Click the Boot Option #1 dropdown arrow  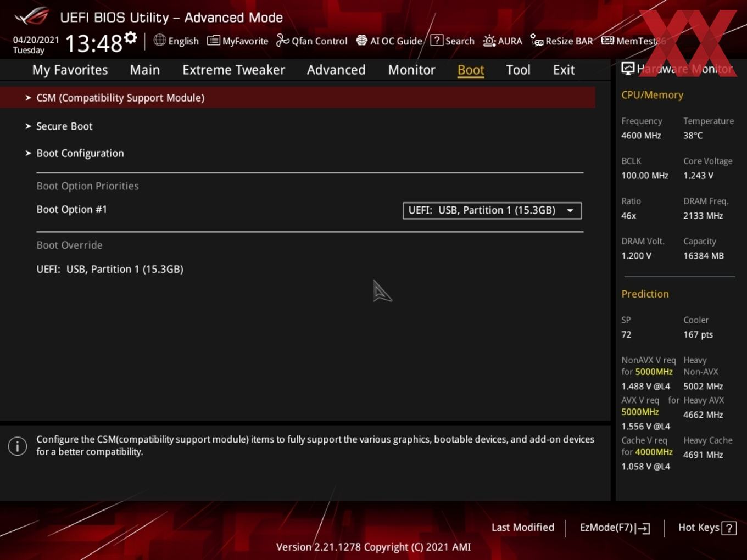[570, 211]
